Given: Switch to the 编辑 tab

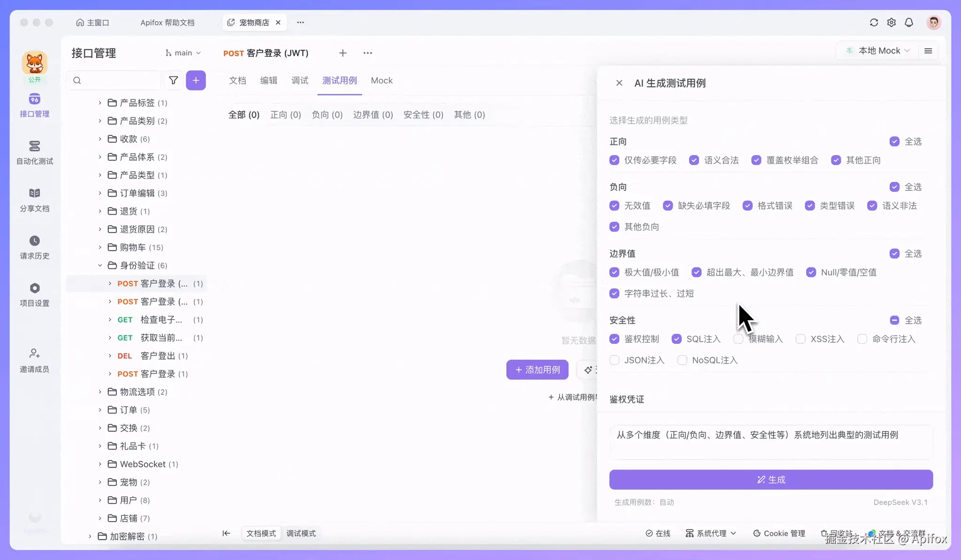Looking at the screenshot, I should coord(269,81).
